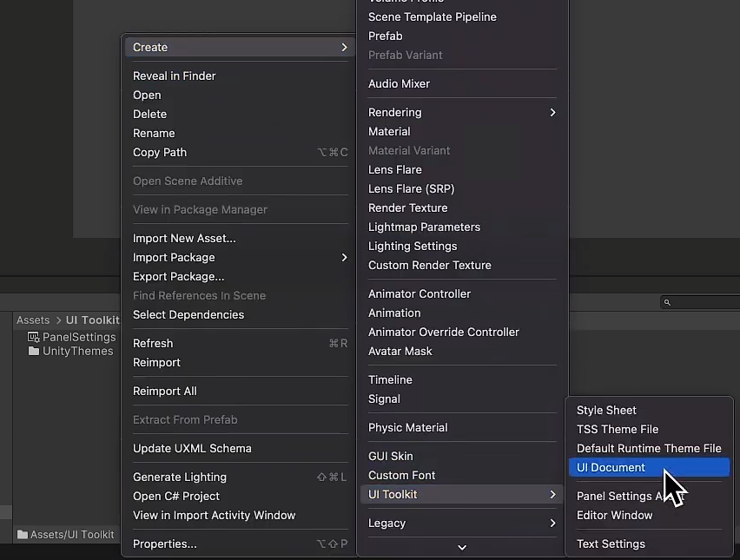The height and width of the screenshot is (560, 740).
Task: Choose Delete in context menu
Action: pos(241,114)
